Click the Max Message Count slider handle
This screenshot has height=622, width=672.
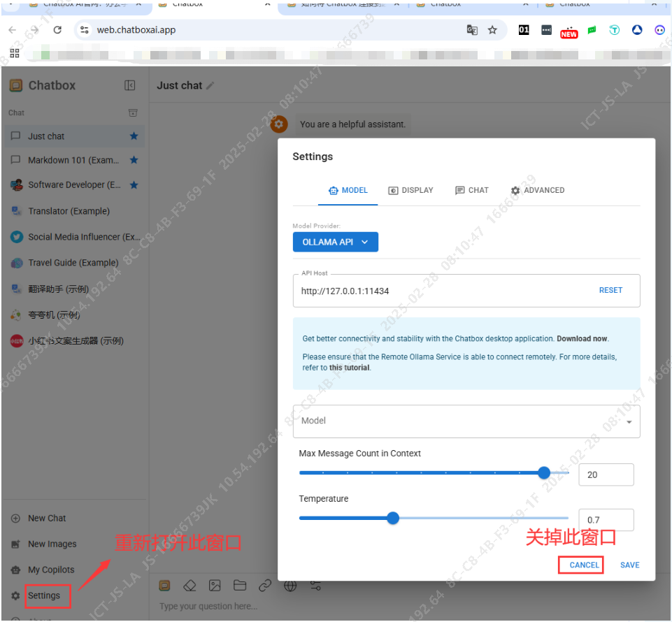point(544,472)
